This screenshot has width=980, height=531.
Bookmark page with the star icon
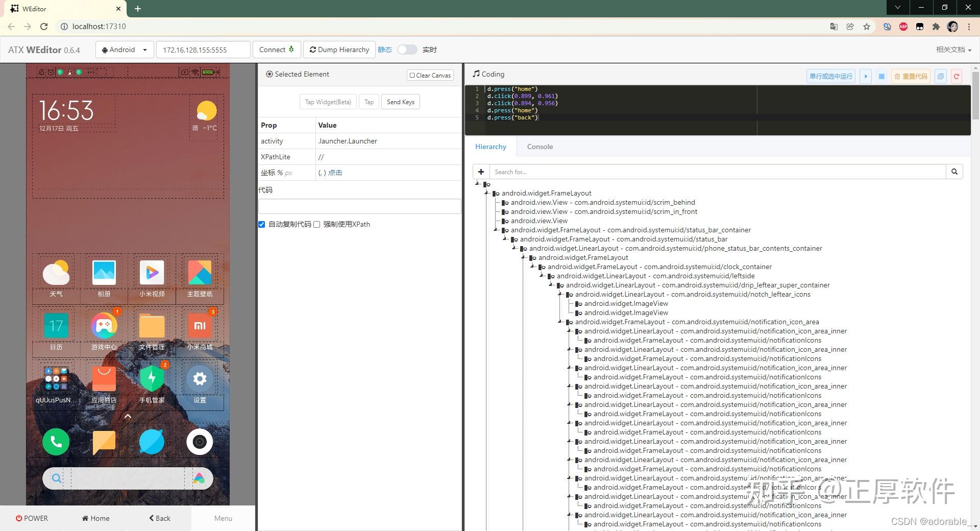point(867,27)
